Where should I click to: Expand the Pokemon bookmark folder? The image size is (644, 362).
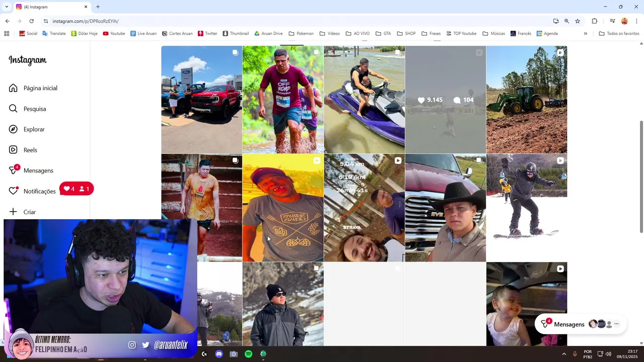point(301,34)
